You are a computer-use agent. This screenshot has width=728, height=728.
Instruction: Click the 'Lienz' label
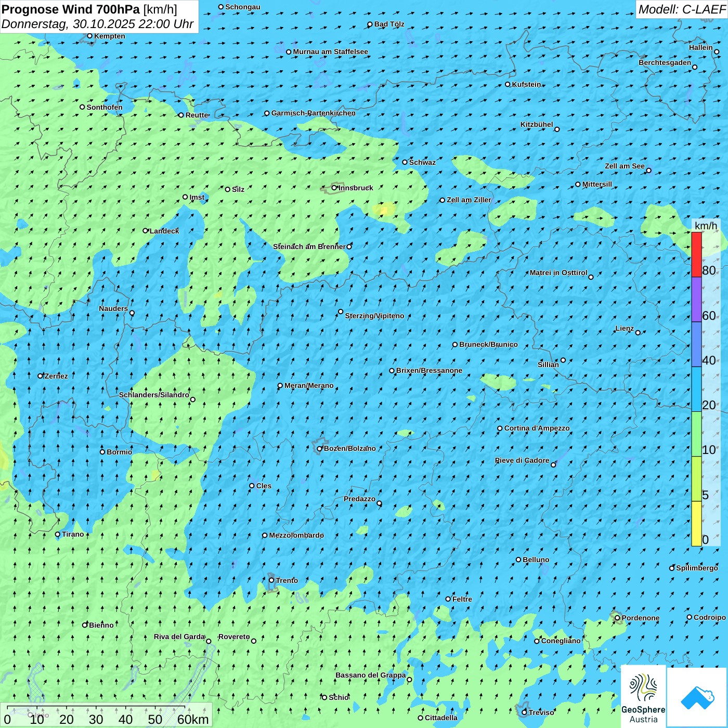click(625, 328)
